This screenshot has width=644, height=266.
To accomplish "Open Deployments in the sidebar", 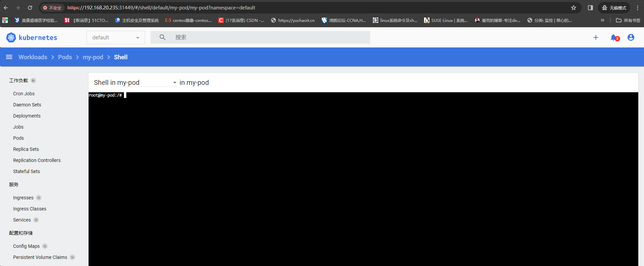I will (x=27, y=116).
